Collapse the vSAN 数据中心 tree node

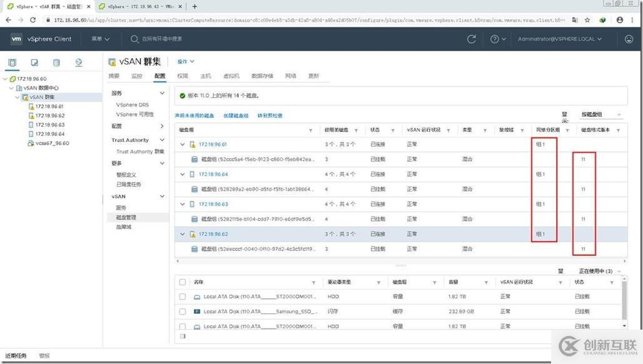click(11, 88)
